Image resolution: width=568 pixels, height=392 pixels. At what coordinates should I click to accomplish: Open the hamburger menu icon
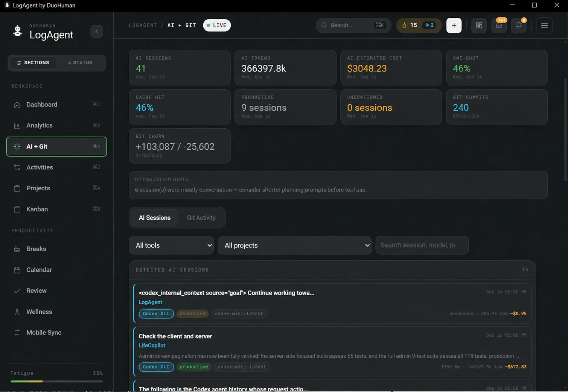tap(544, 25)
